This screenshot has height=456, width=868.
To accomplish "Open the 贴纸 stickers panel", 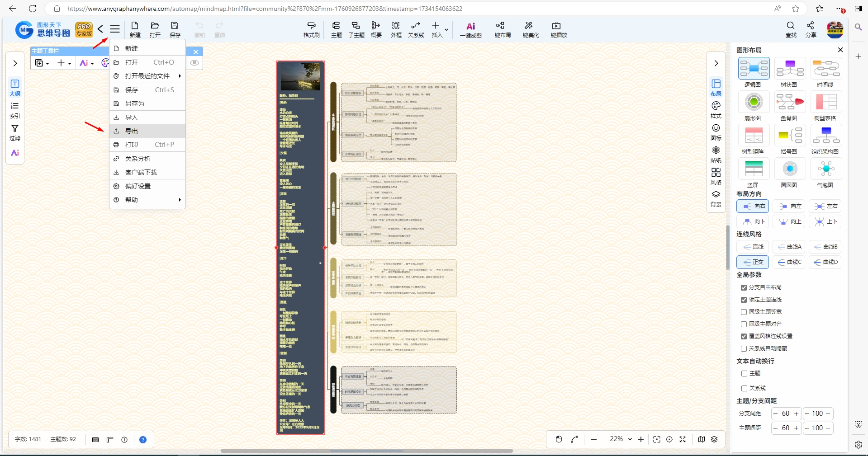I will click(716, 154).
